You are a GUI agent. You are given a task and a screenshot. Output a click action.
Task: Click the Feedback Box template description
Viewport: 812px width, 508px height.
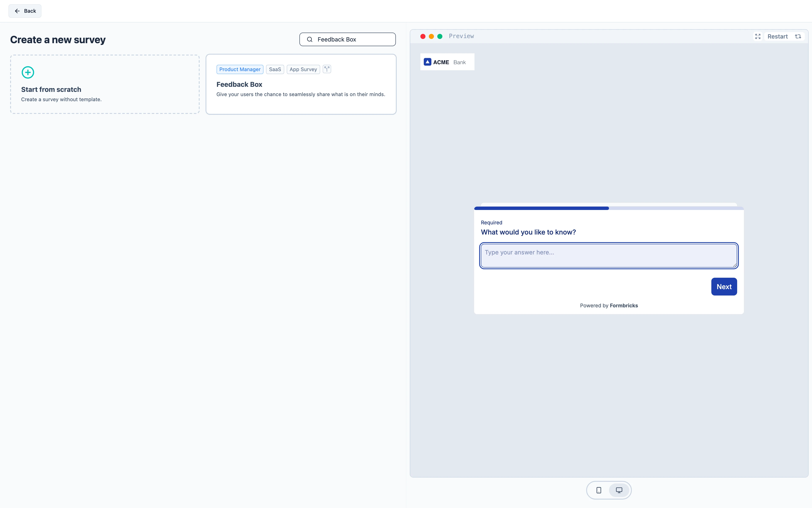[301, 94]
